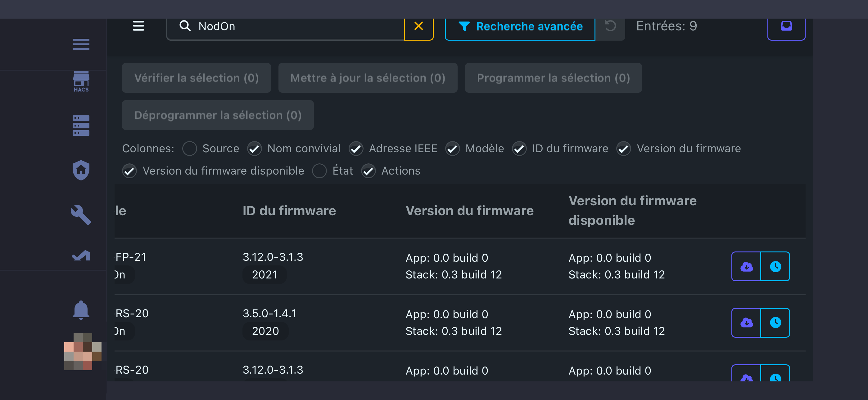Click clear X button in search field
This screenshot has width=868, height=400.
click(418, 26)
